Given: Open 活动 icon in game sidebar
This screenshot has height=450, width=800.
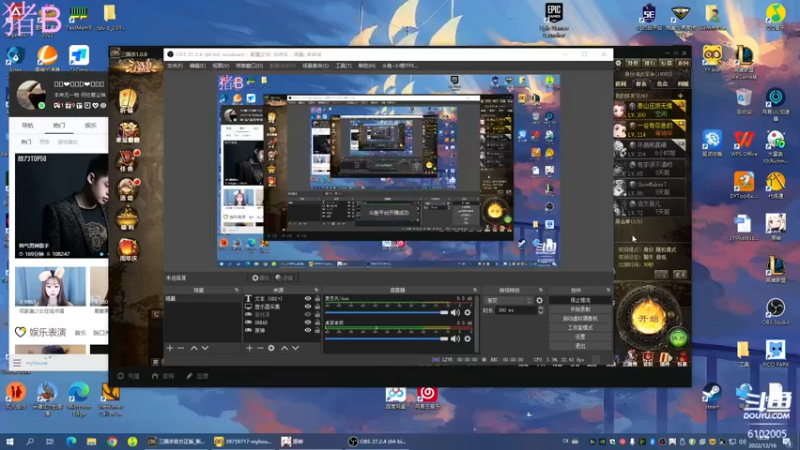Looking at the screenshot, I should tap(128, 190).
